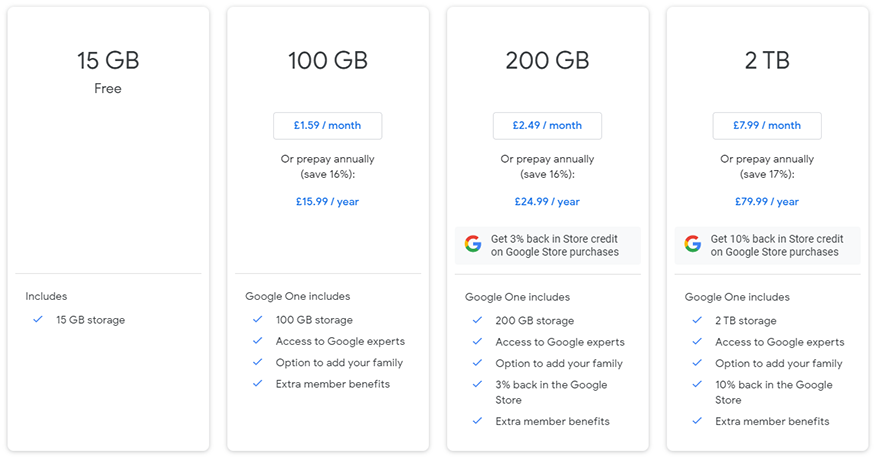
Task: Click the 2 TB plan title
Action: coord(767,61)
